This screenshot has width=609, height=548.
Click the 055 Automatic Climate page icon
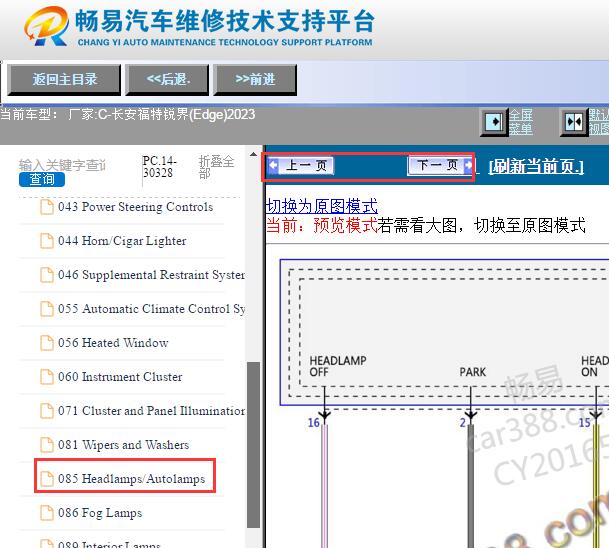tap(47, 309)
